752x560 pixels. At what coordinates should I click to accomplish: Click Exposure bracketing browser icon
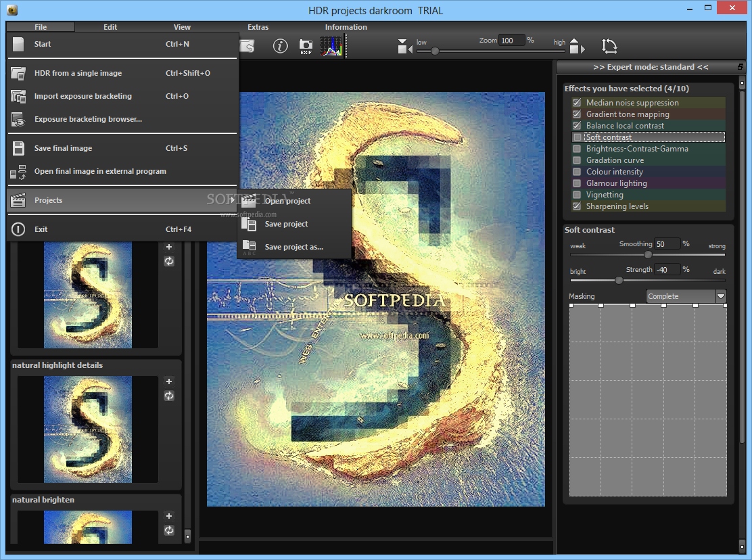(x=18, y=120)
